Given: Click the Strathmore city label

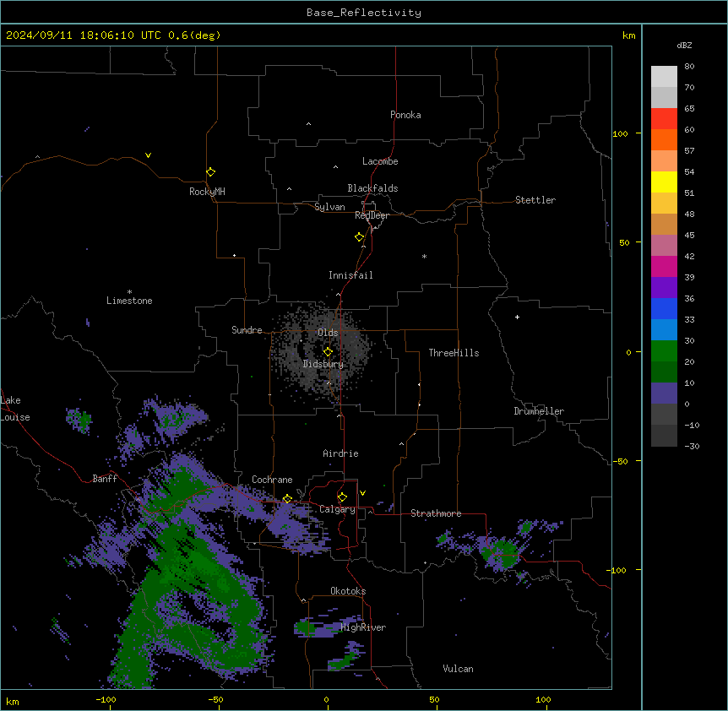Looking at the screenshot, I should (436, 513).
